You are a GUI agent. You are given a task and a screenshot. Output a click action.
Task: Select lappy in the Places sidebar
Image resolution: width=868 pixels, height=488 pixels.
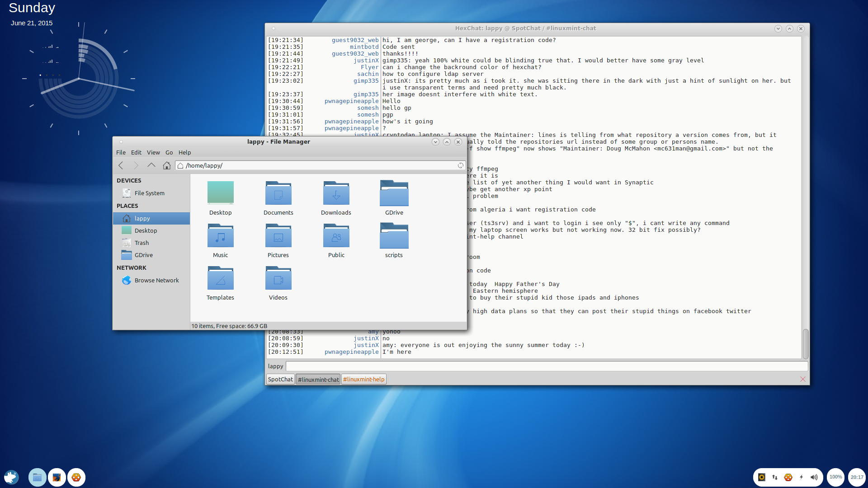click(x=151, y=218)
